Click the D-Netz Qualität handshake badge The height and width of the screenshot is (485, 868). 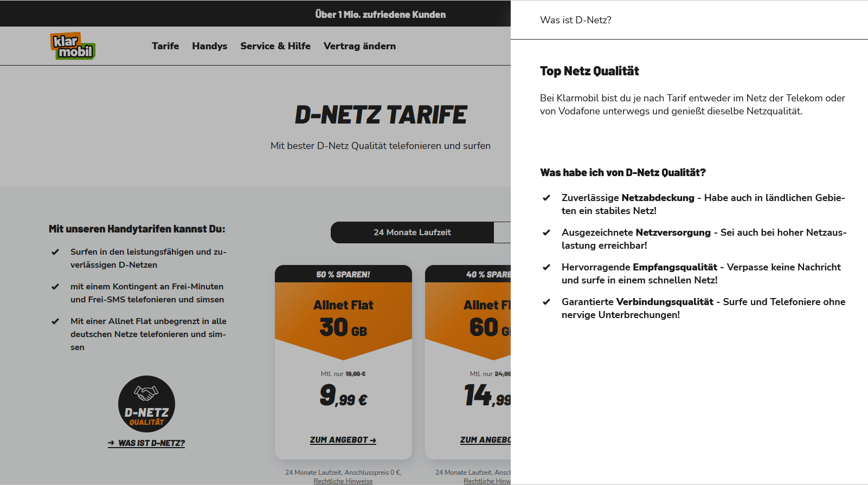coord(146,404)
